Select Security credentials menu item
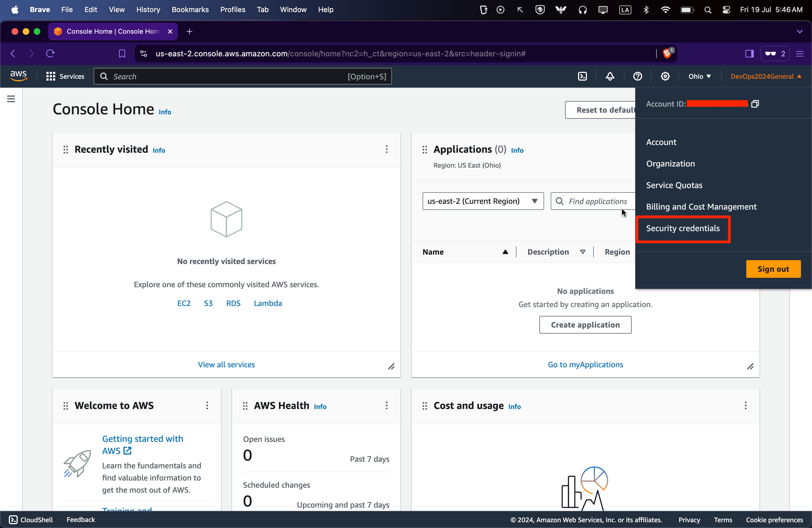This screenshot has height=528, width=812. click(683, 229)
